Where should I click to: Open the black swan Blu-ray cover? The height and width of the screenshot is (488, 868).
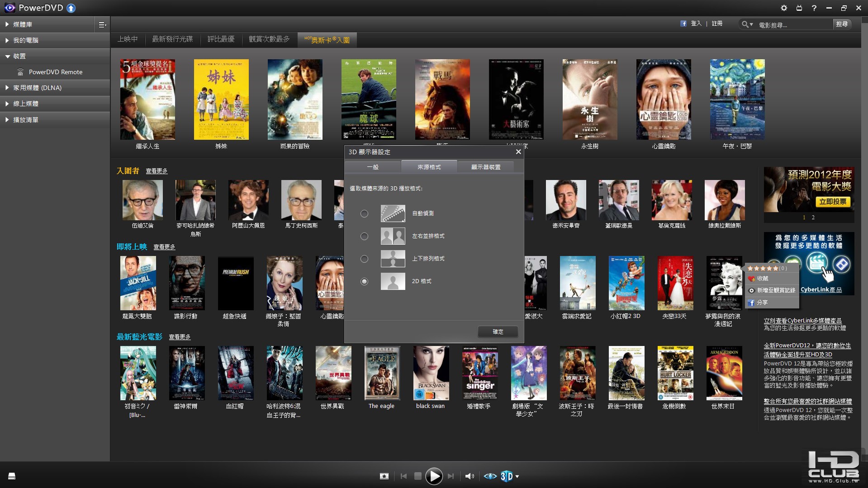(x=431, y=373)
